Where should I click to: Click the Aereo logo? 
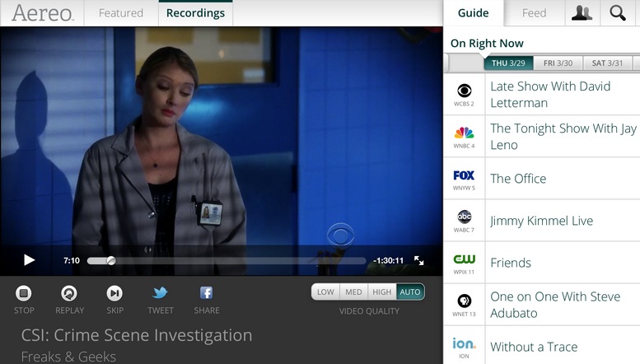coord(43,13)
